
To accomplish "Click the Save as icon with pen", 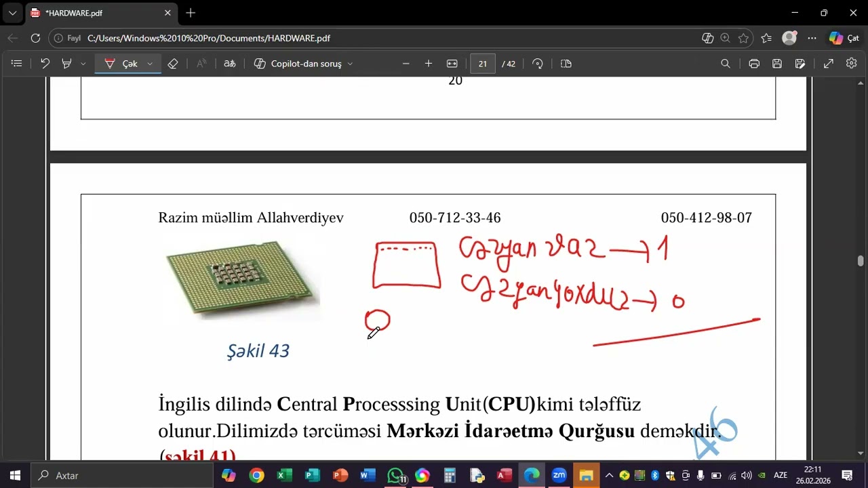I will tap(800, 64).
